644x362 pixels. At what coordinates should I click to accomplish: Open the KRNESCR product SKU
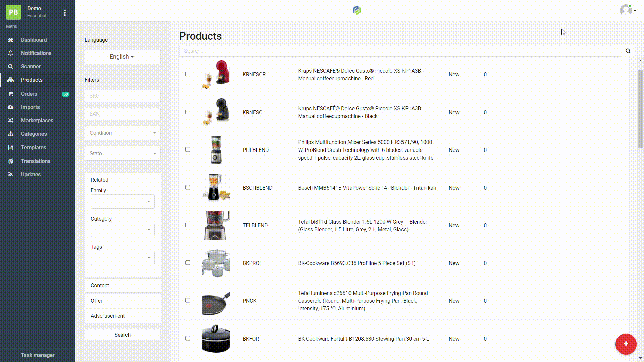254,75
